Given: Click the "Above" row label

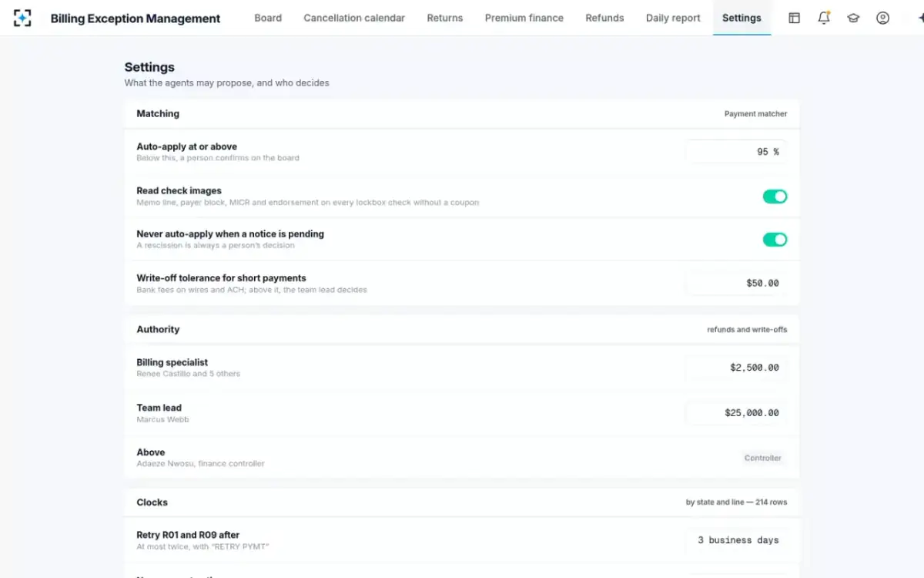Looking at the screenshot, I should tap(150, 452).
